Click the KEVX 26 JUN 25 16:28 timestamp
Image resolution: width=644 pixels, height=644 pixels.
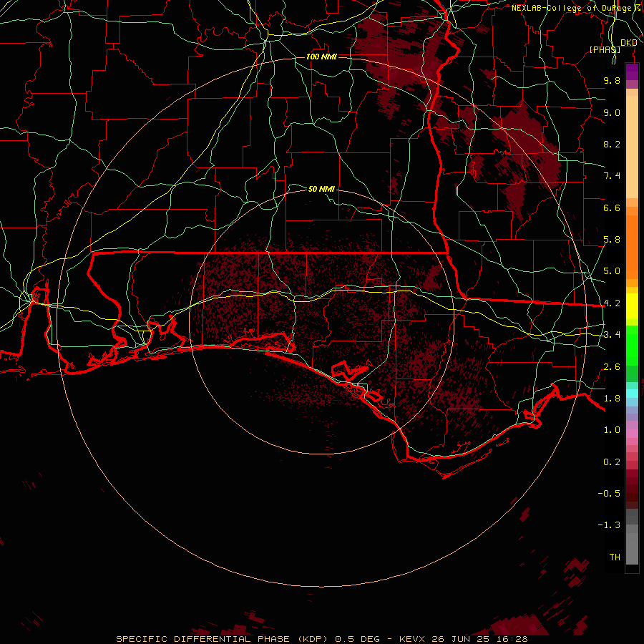click(x=463, y=639)
